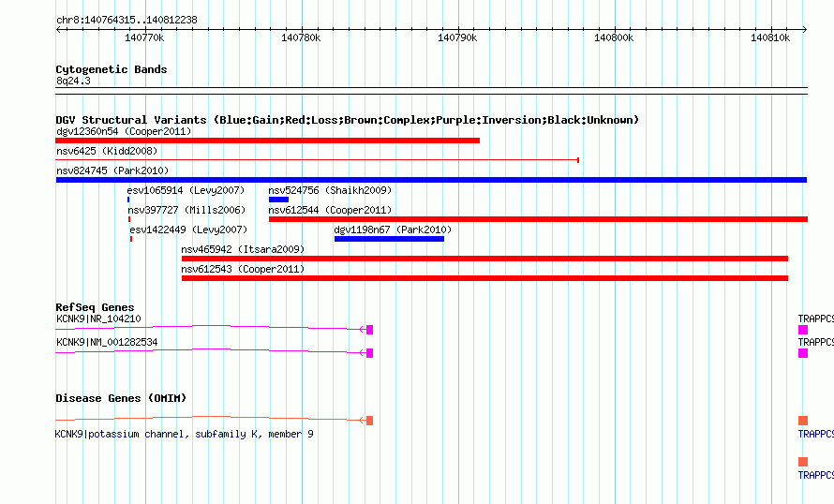Select the nsv6425 (Kidd2008) thin red line
The width and height of the screenshot is (834, 504).
[317, 160]
